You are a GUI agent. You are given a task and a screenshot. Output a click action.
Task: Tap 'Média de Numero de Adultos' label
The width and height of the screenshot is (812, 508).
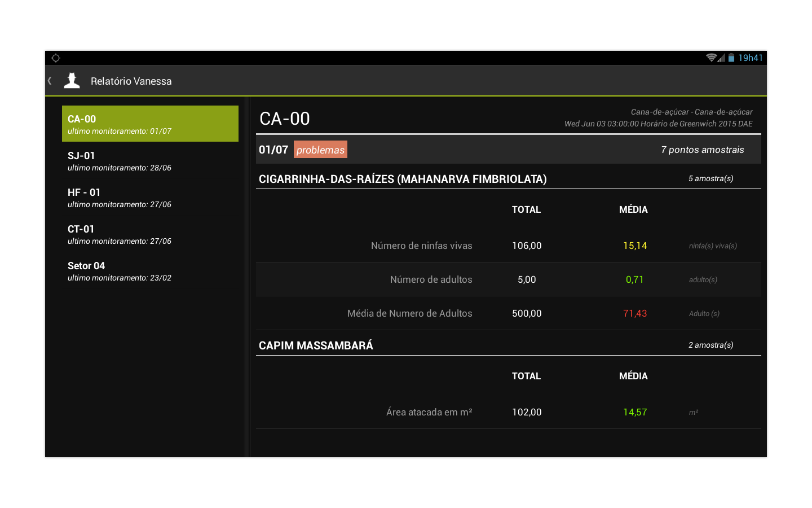click(410, 313)
